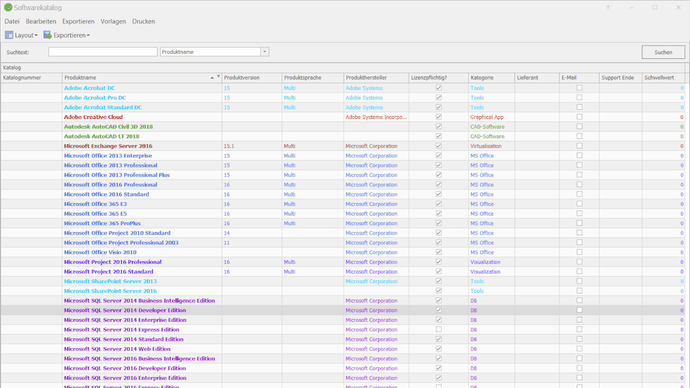This screenshot has height=388, width=690.
Task: Tick the E-Mail checkbox for Adobe Creative Cloud
Action: tap(580, 117)
